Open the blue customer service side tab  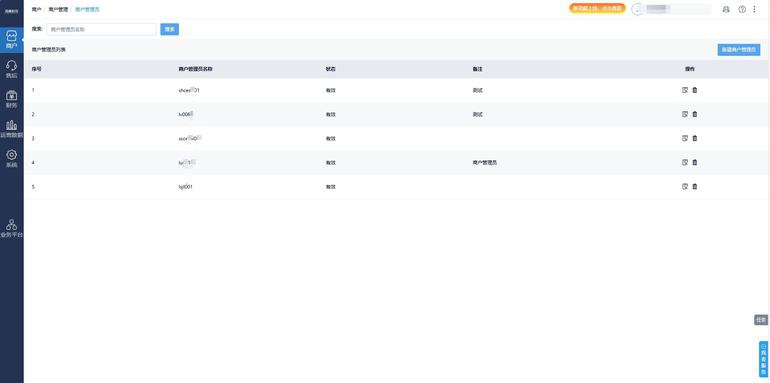click(763, 359)
